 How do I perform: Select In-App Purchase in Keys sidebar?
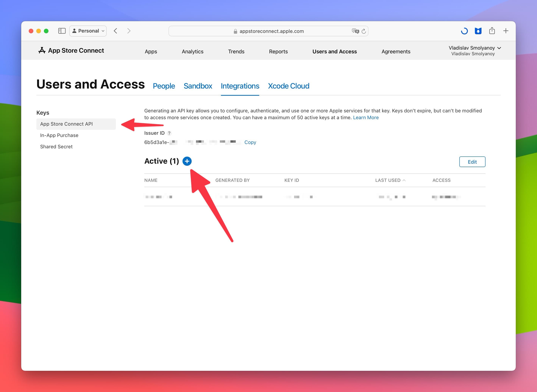point(59,135)
